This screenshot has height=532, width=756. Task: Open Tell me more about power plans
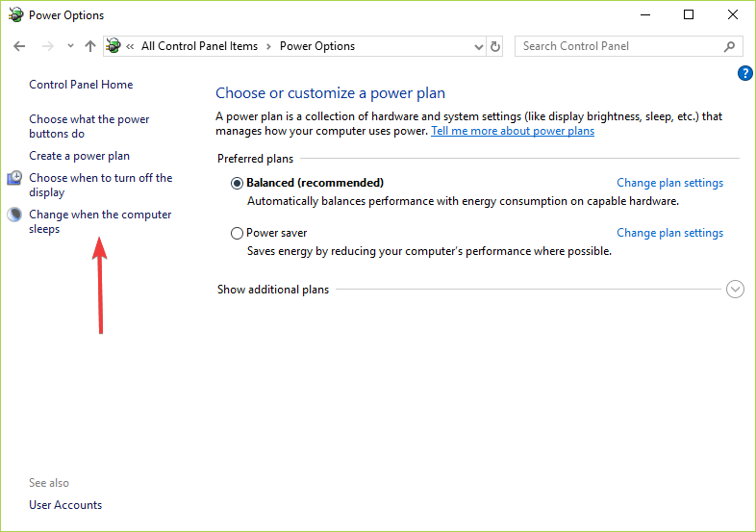click(513, 131)
